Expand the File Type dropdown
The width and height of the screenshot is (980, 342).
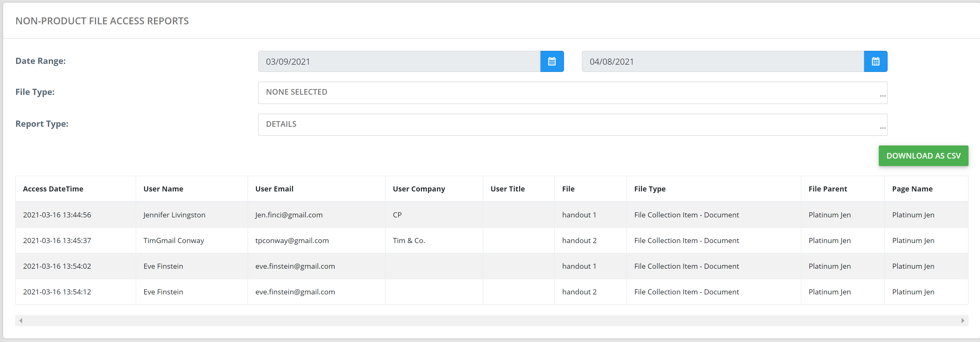pyautogui.click(x=572, y=93)
